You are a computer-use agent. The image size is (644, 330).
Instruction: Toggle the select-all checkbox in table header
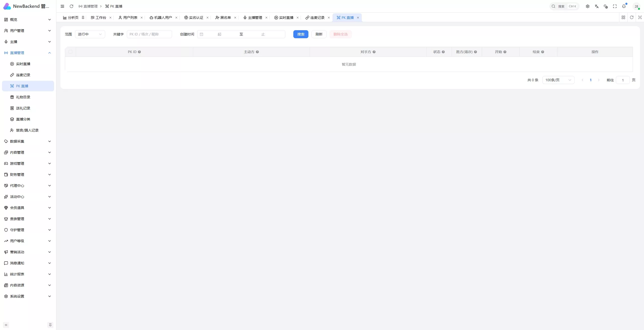(x=70, y=52)
